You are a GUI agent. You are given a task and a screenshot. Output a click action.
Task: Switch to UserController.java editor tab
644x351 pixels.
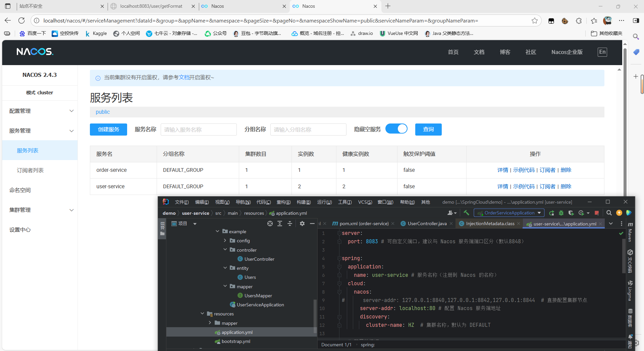[427, 223]
